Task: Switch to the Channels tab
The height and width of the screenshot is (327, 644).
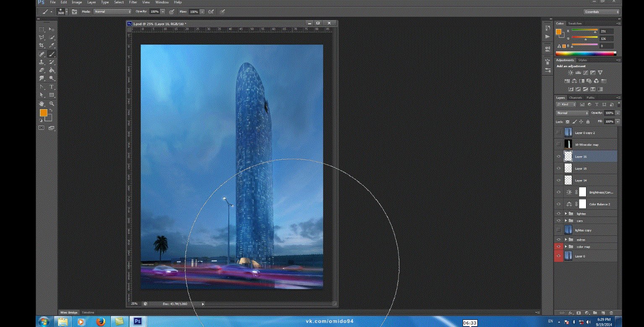Action: click(x=576, y=98)
